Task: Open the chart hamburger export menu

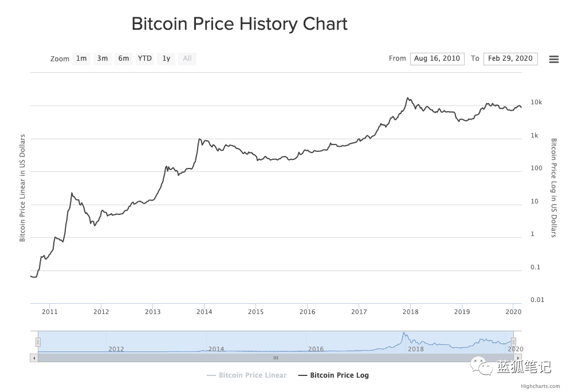Action: pyautogui.click(x=553, y=59)
